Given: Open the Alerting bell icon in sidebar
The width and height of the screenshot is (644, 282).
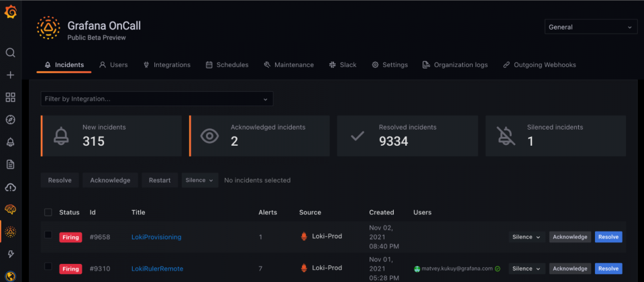Looking at the screenshot, I should tap(10, 142).
